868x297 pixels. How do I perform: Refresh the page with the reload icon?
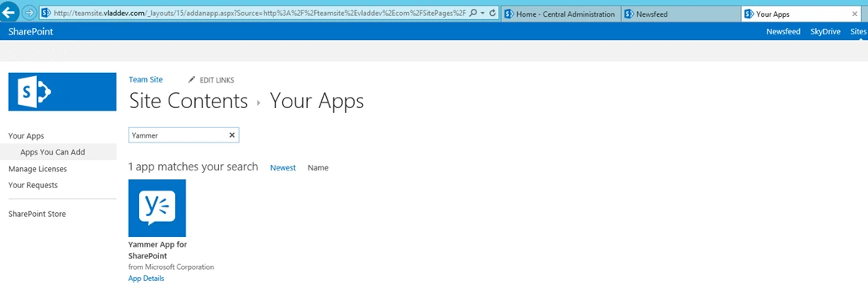click(x=492, y=13)
